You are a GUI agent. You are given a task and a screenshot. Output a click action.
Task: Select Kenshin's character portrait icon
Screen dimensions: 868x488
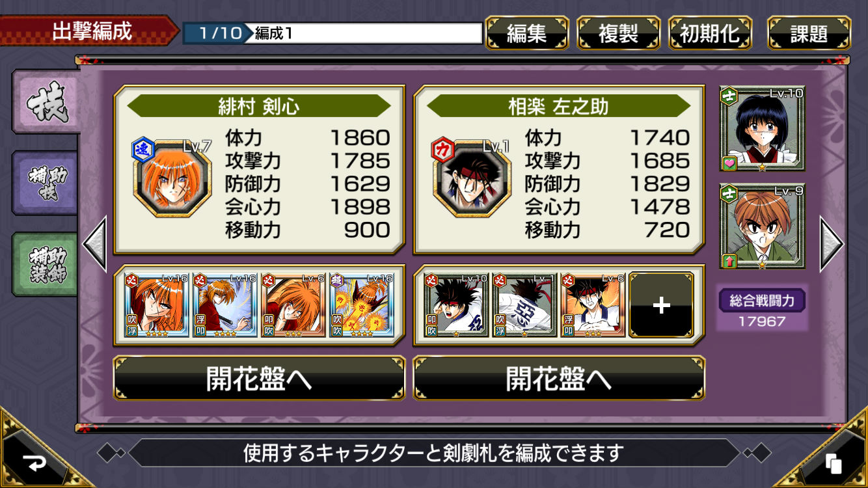point(172,178)
